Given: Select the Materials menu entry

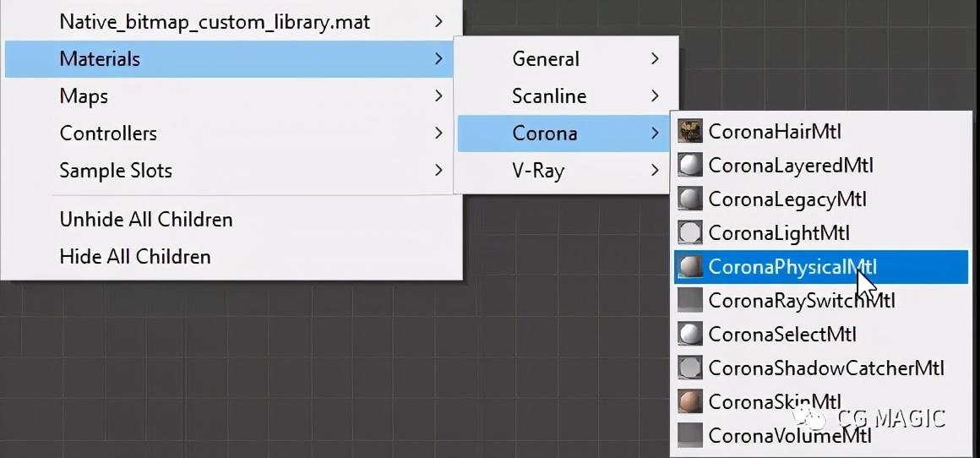Looking at the screenshot, I should (229, 59).
